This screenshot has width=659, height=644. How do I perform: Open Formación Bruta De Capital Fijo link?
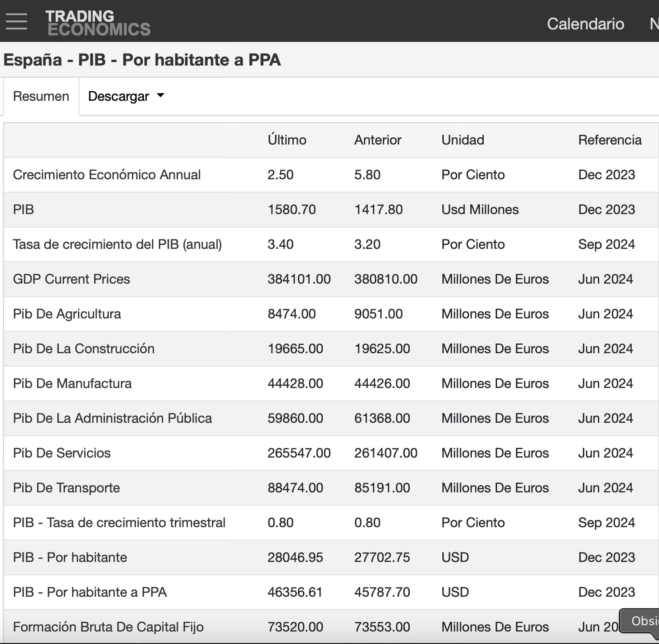click(108, 627)
